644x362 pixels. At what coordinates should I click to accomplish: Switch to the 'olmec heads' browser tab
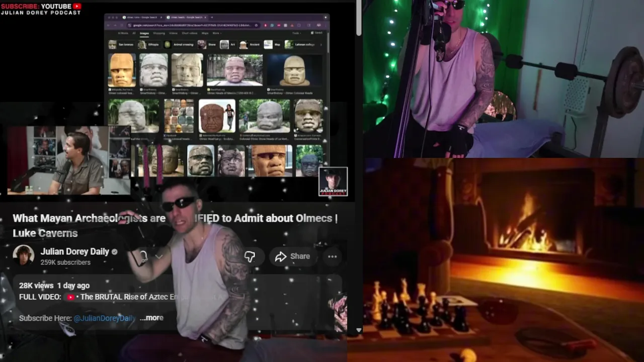[x=186, y=18]
